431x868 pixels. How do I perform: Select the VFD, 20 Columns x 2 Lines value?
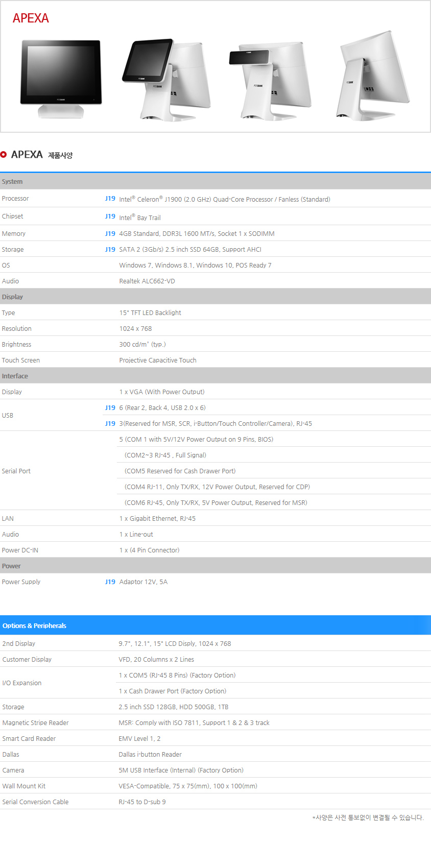tap(156, 660)
